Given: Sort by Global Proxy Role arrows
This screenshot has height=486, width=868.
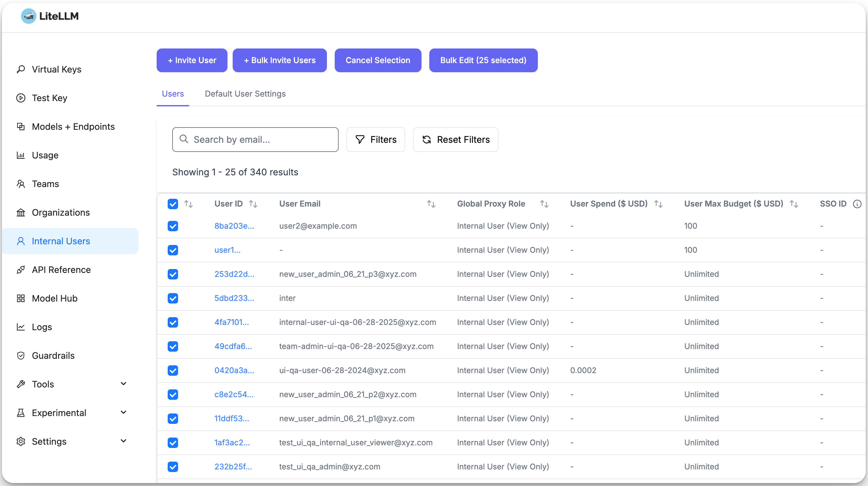Looking at the screenshot, I should [x=544, y=204].
